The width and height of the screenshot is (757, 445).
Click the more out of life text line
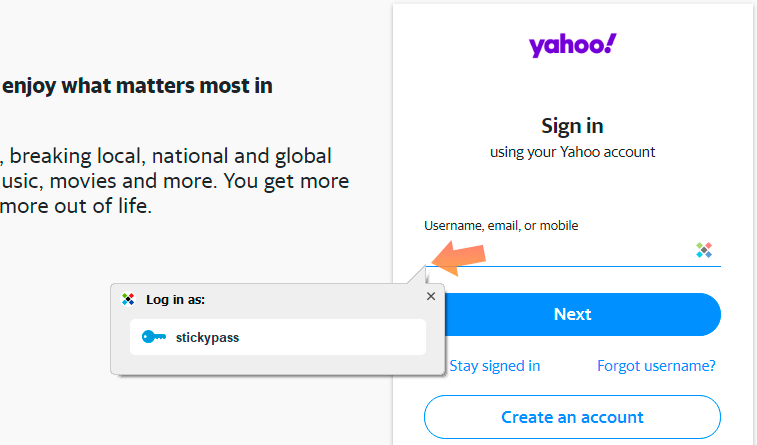click(76, 206)
